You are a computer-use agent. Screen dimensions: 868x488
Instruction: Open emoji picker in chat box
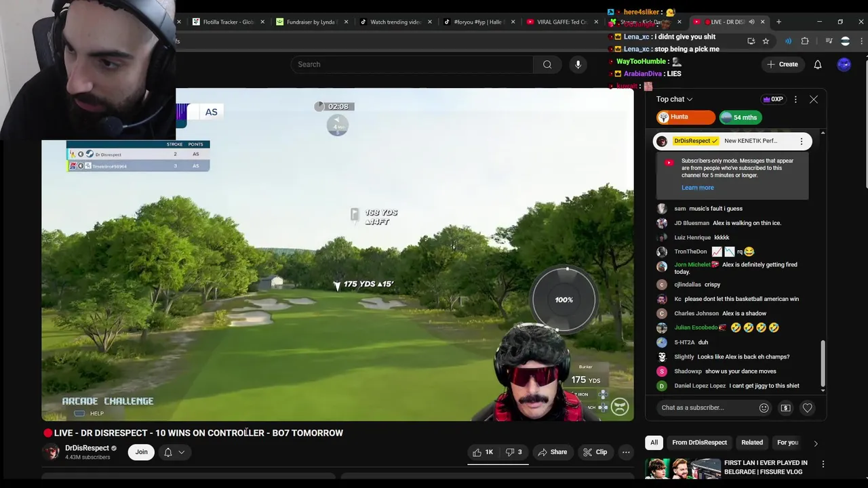tap(764, 408)
